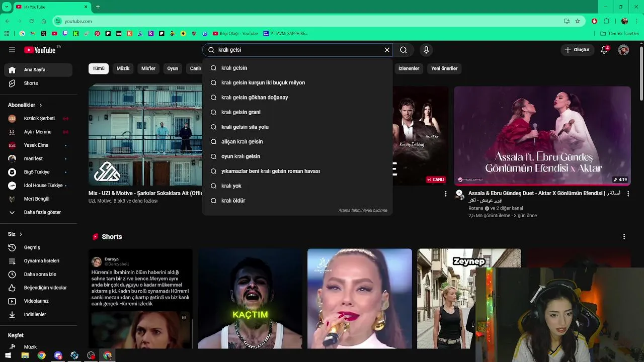The height and width of the screenshot is (362, 644).
Task: Open Oynatma listeleri playlists
Action: pos(38,261)
